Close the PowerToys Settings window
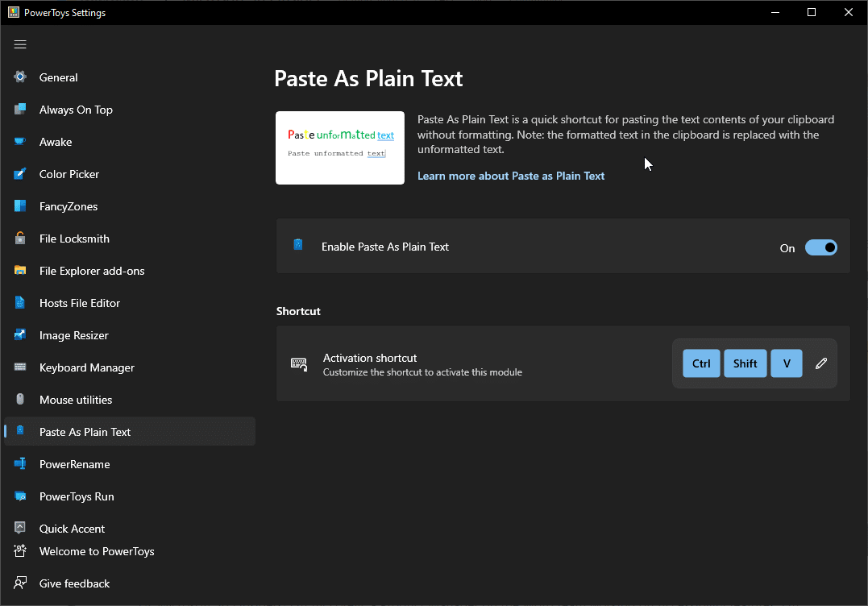 tap(848, 12)
